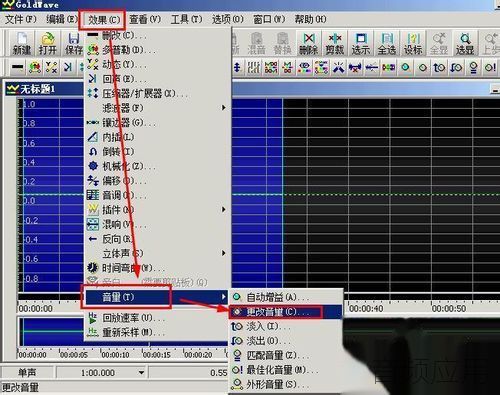
Task: Click the change volume icon in effects toolbar
Action: (423, 68)
